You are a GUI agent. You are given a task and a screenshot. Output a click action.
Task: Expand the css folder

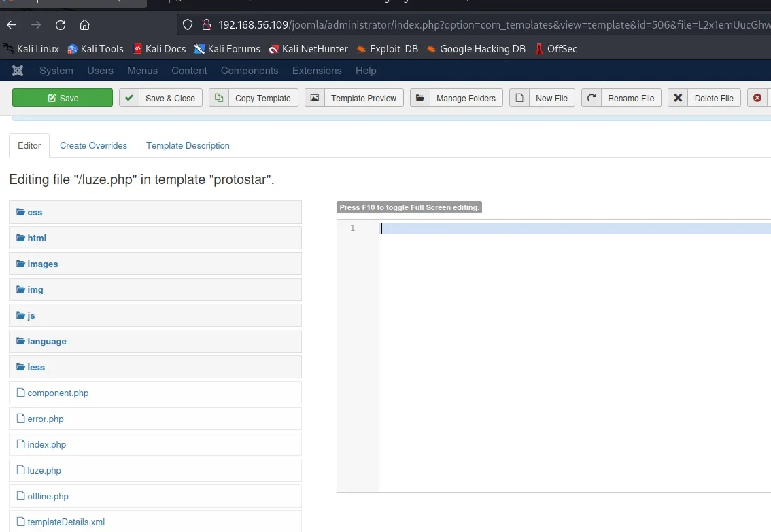pyautogui.click(x=35, y=213)
